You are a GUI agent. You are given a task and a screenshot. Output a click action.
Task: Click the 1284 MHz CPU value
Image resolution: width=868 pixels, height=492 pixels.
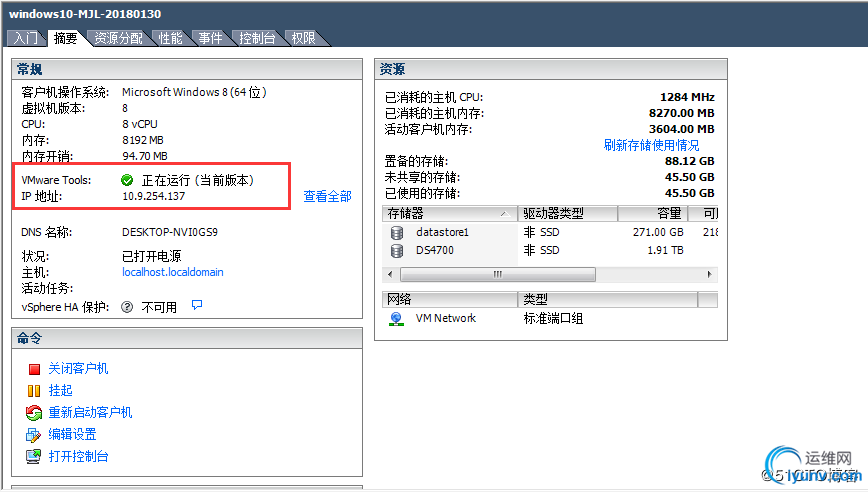[687, 97]
